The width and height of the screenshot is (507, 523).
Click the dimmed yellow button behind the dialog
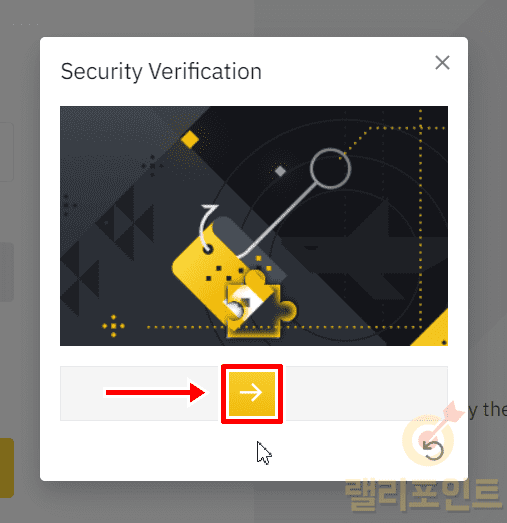coord(7,468)
